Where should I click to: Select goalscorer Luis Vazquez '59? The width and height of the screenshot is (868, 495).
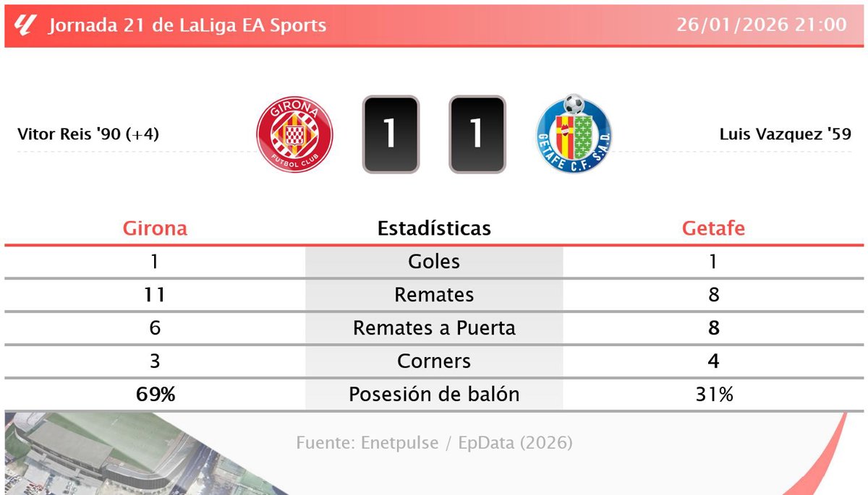[785, 134]
